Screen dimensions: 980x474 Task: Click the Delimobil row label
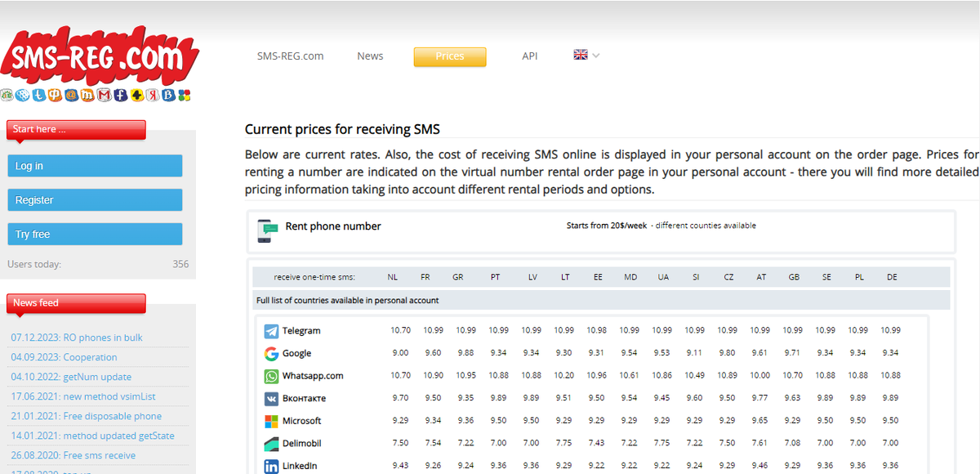301,444
